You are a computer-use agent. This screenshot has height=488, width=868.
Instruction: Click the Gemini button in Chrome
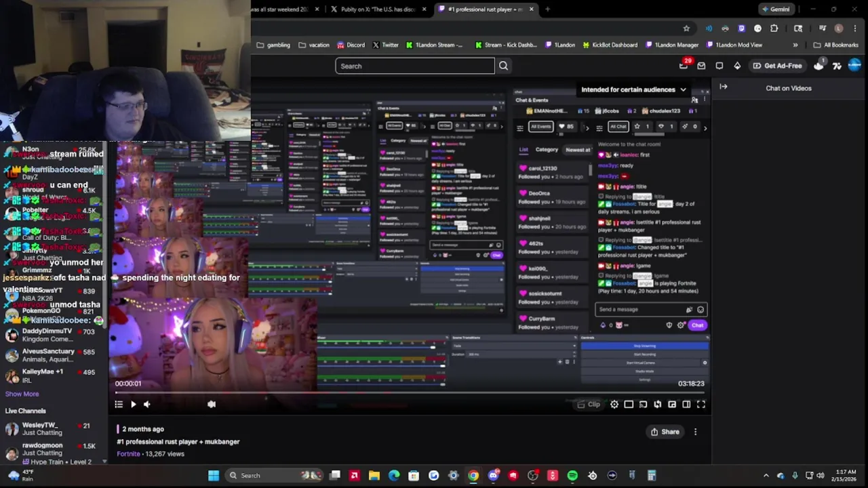(x=776, y=9)
